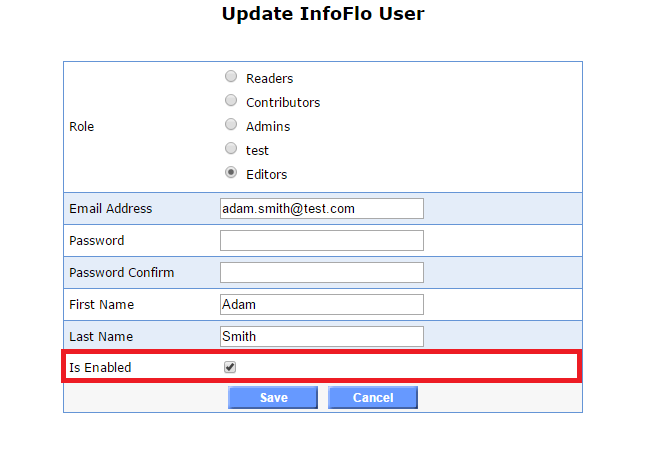Screen dimensions: 672x461
Task: Click the 'Update InfoFlo User' heading
Action: pyautogui.click(x=323, y=14)
